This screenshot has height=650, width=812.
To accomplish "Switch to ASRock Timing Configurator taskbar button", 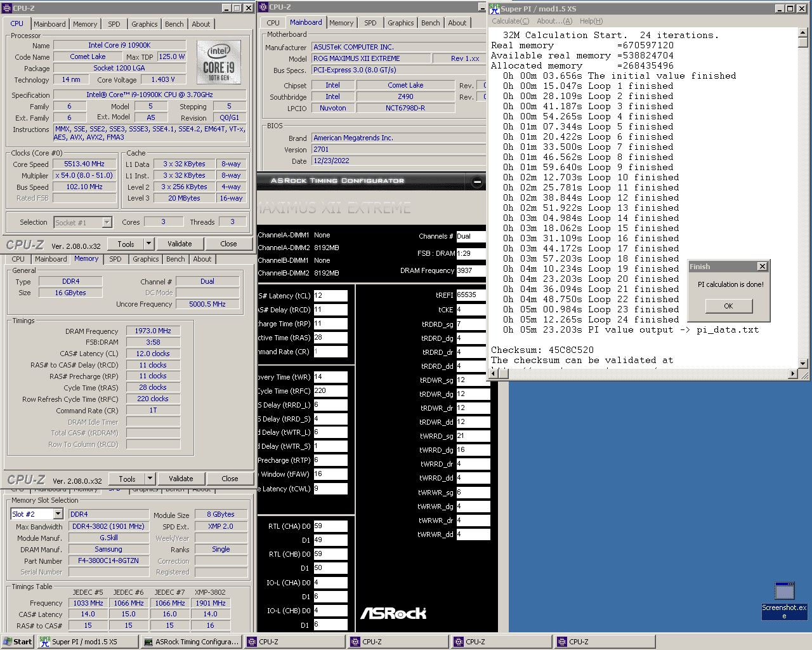I will (x=191, y=642).
